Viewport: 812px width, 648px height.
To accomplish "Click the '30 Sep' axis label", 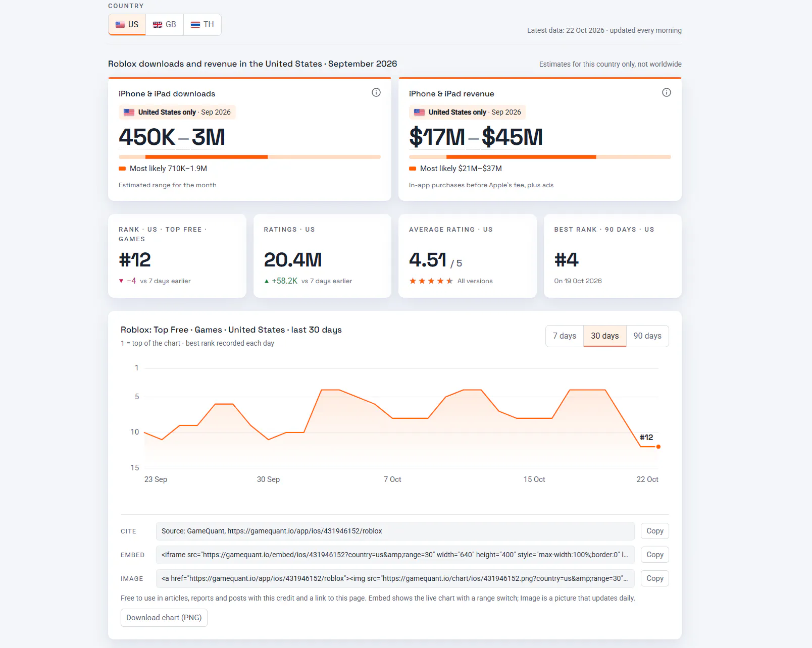I will (x=268, y=479).
